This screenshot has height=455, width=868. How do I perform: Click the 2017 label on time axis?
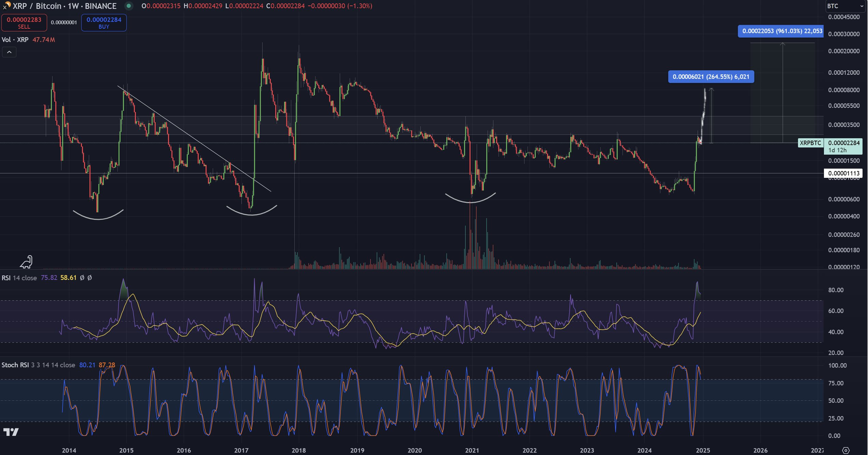coord(241,450)
